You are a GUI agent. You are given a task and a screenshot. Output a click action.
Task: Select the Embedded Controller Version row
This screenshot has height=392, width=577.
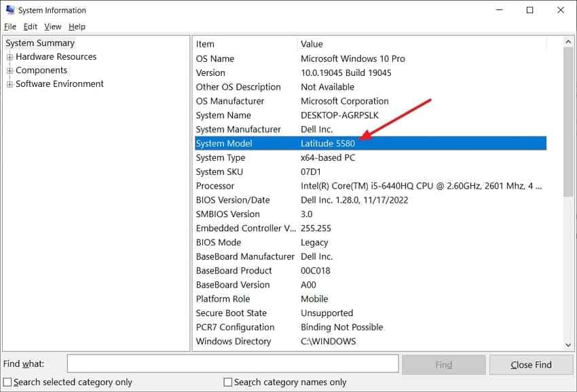pos(371,229)
